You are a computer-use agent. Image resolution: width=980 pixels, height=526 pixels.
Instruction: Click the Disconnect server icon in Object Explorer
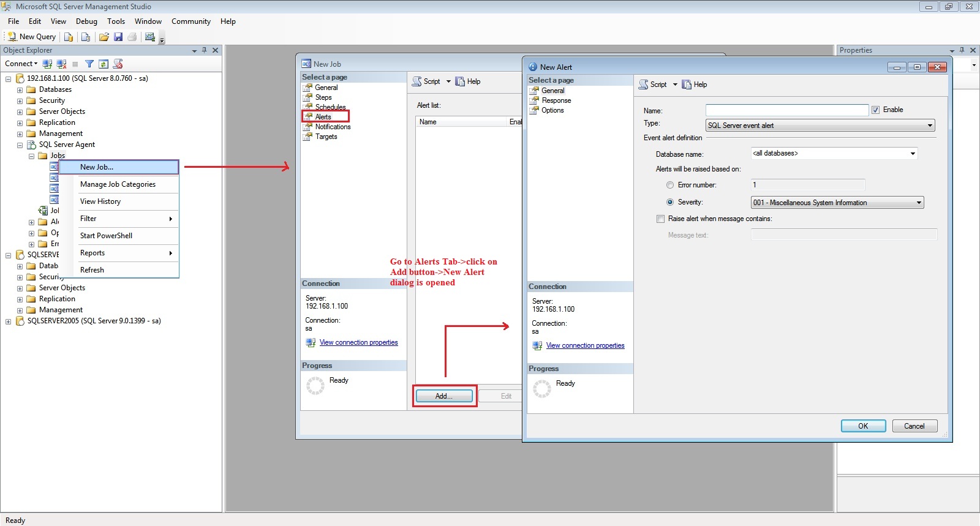[61, 64]
